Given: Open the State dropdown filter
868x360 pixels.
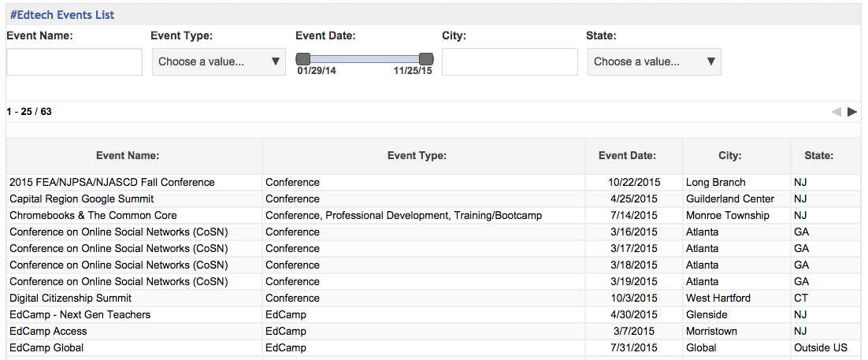Looking at the screenshot, I should click(655, 61).
